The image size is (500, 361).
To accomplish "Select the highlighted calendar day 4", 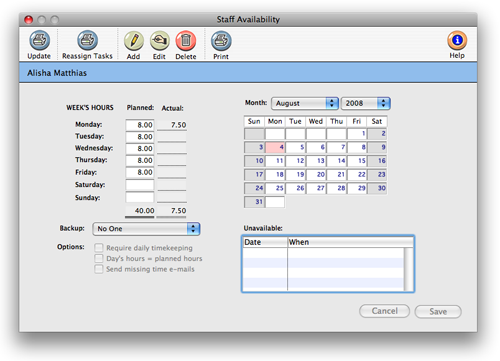I will (275, 147).
